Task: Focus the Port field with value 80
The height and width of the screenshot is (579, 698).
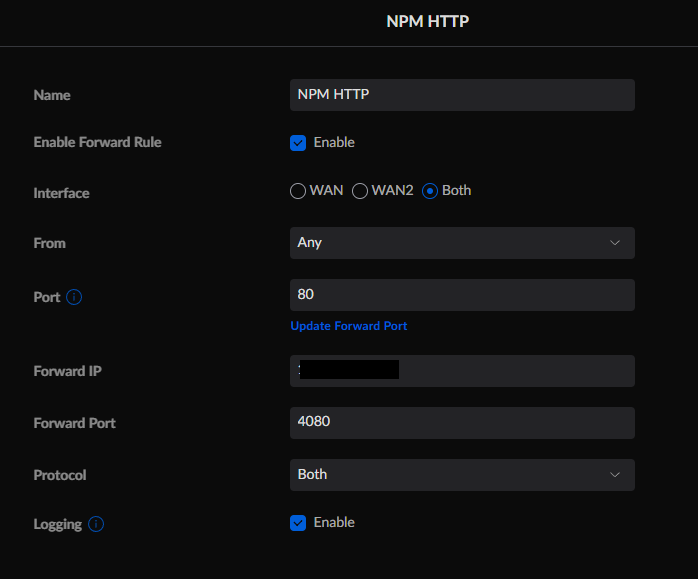Action: click(x=461, y=295)
